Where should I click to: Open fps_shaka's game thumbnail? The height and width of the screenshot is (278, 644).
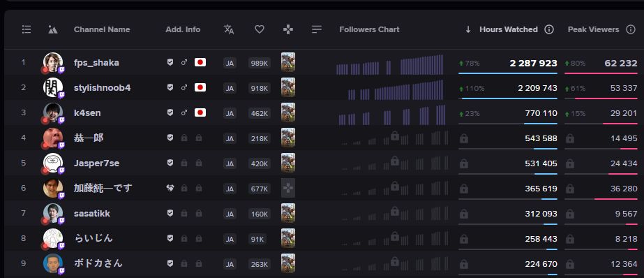point(288,62)
